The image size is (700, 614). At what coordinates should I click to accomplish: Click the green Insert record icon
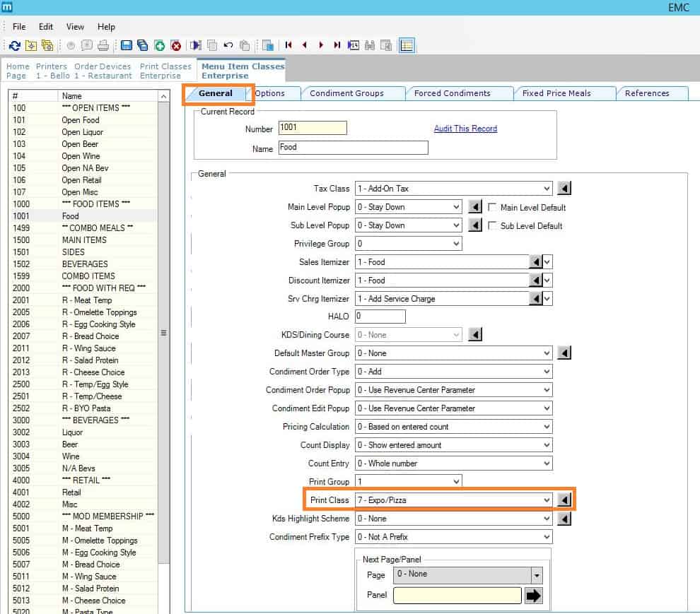(x=160, y=45)
